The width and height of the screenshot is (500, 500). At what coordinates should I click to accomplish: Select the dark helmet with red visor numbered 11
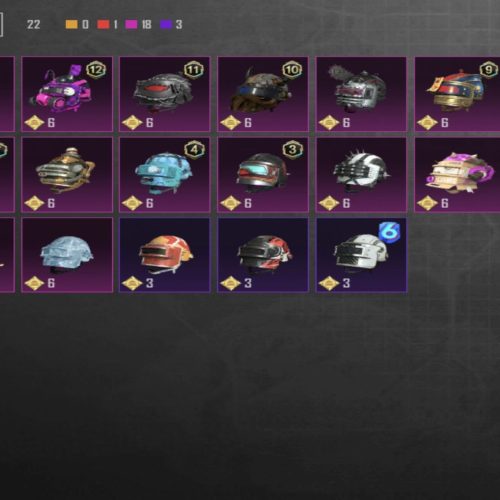pos(165,94)
